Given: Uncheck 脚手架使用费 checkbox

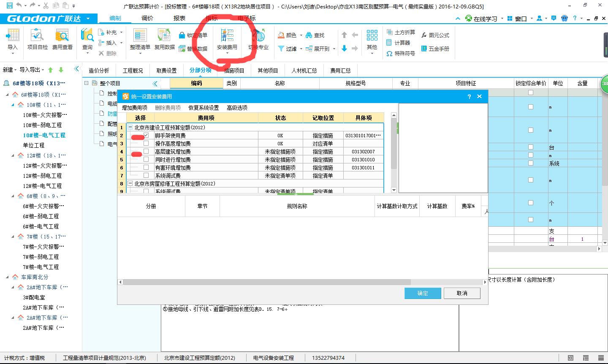Looking at the screenshot, I should pos(146,136).
